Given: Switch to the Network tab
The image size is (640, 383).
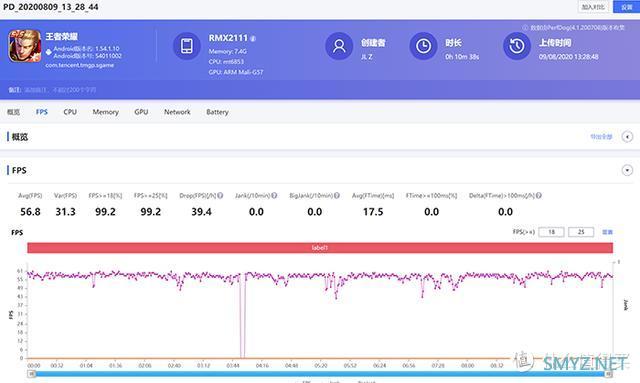Looking at the screenshot, I should click(177, 112).
